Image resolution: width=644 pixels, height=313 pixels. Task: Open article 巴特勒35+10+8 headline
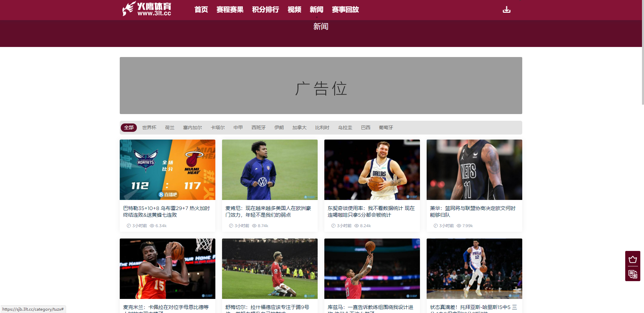(x=167, y=212)
